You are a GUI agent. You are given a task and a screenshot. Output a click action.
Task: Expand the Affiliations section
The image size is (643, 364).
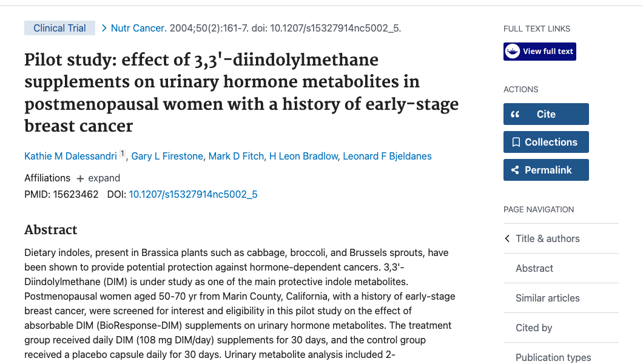[x=98, y=178]
